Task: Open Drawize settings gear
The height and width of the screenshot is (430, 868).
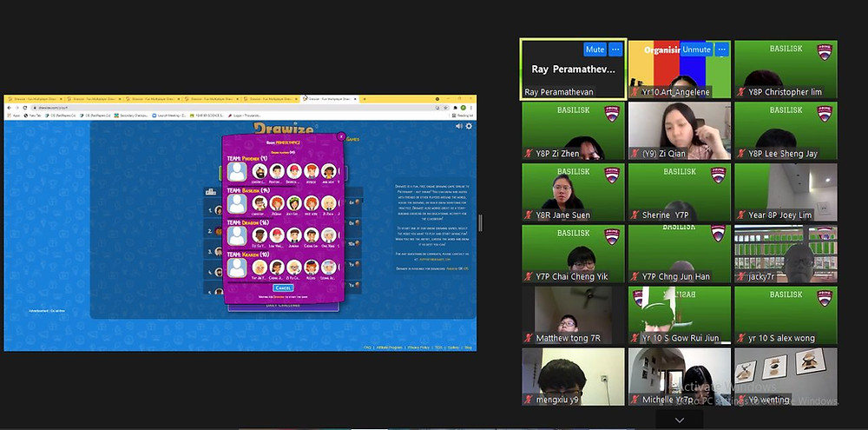Action: tap(469, 126)
